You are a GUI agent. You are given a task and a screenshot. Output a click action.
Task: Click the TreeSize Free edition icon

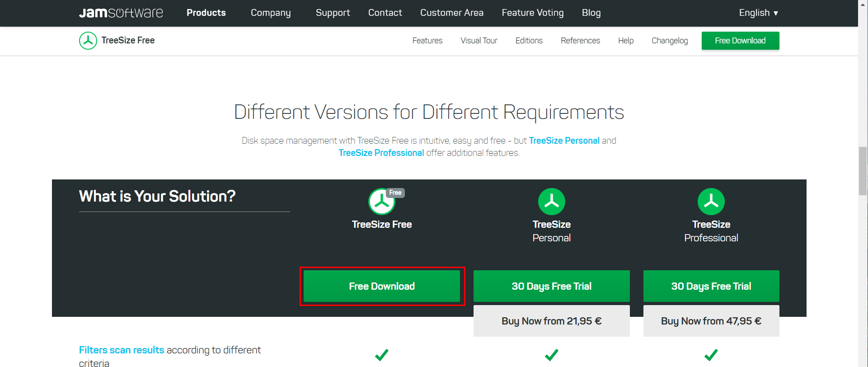point(382,202)
